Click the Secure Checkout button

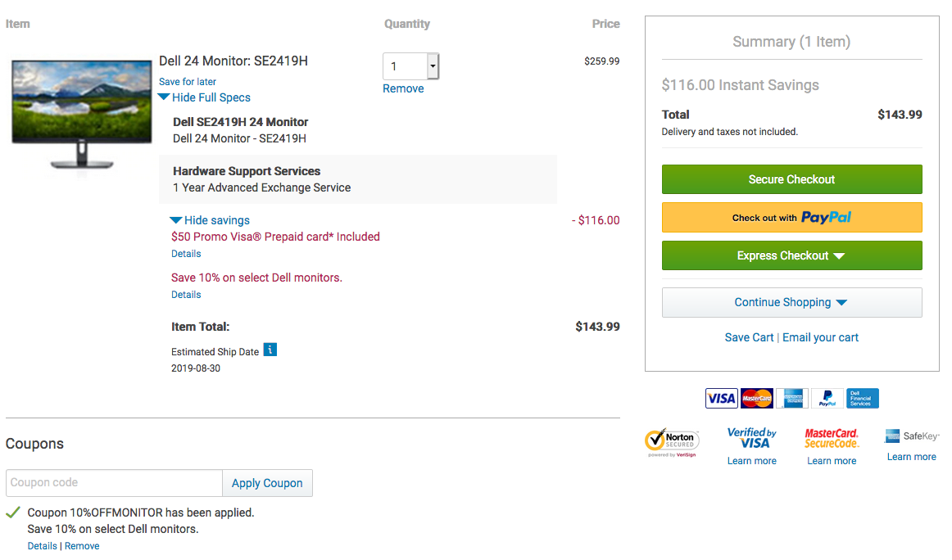coord(791,179)
